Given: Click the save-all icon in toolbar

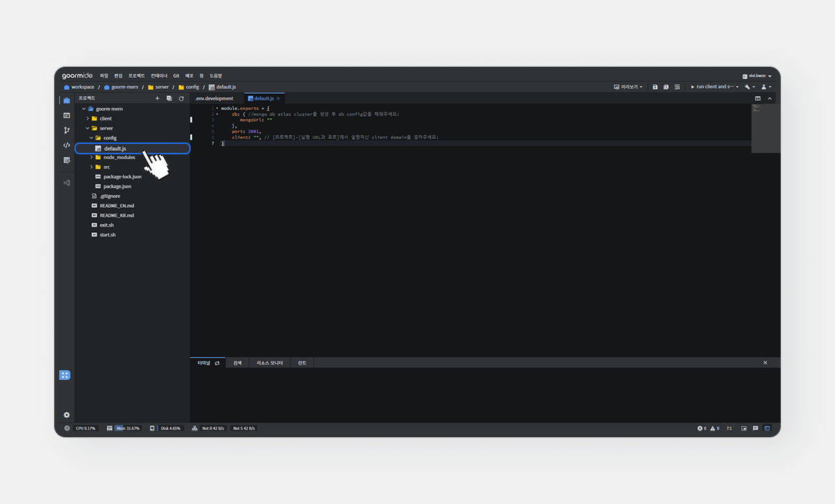Looking at the screenshot, I should pos(666,87).
